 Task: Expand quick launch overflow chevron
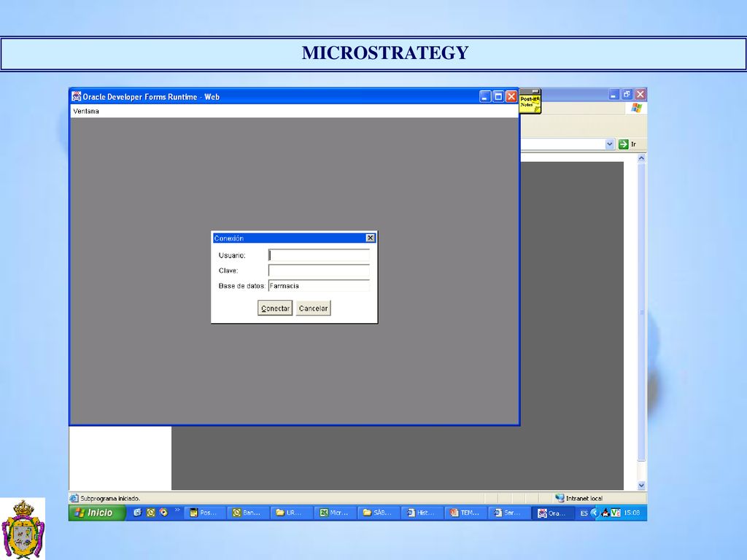click(x=177, y=510)
